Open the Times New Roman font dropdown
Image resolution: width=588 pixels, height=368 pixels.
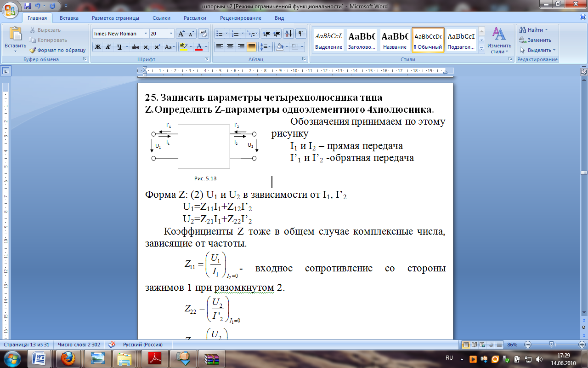(146, 34)
